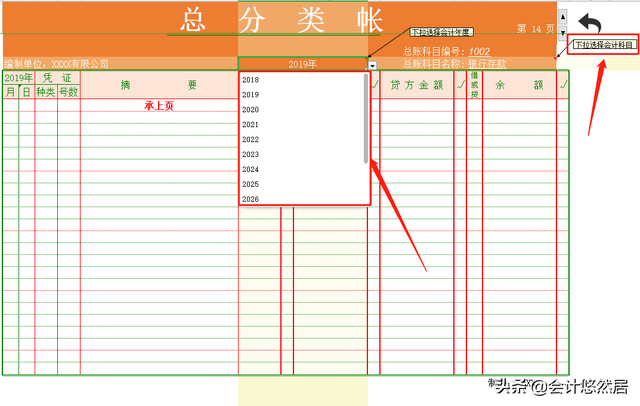Choose 2021 from the year list
Image resolution: width=640 pixels, height=406 pixels.
pyautogui.click(x=250, y=124)
